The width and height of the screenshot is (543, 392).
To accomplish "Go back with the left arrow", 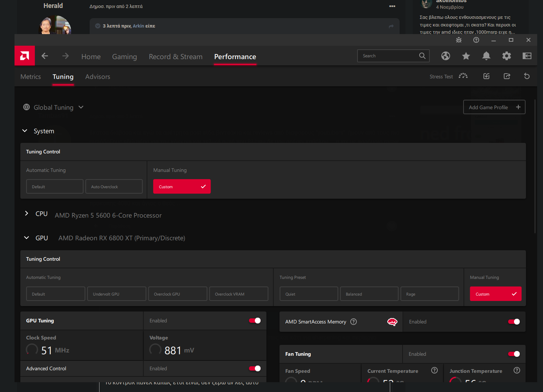I will pos(45,56).
